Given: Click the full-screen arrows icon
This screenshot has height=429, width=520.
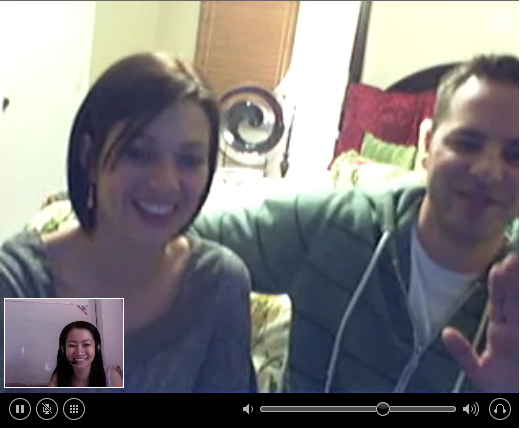Looking at the screenshot, I should click(x=501, y=21).
